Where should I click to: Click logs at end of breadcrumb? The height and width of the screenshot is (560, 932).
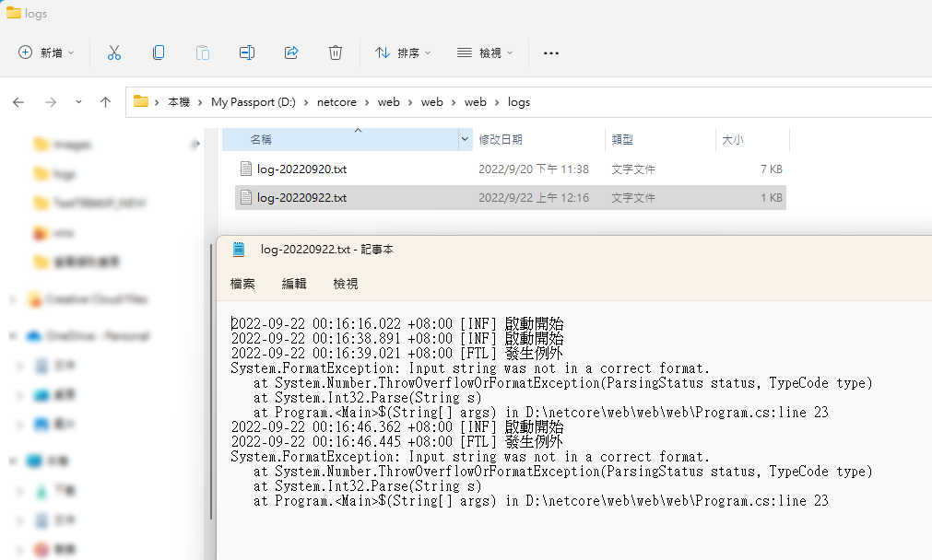(519, 102)
